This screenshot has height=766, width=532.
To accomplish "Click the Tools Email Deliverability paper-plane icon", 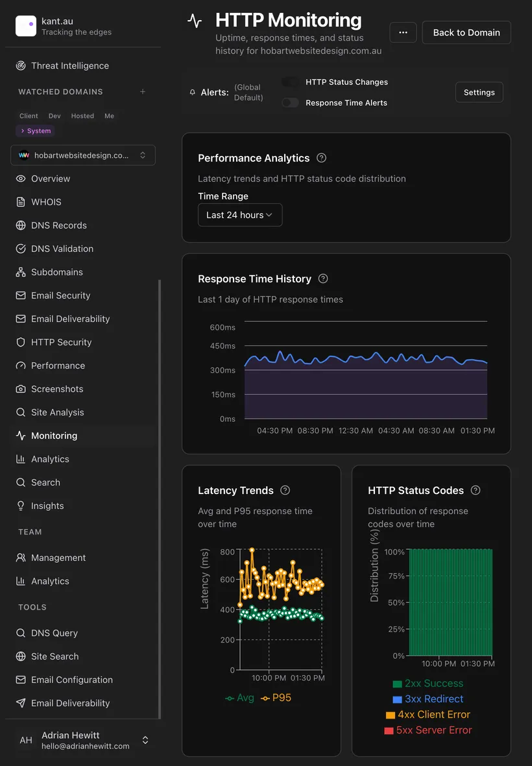I will click(21, 704).
